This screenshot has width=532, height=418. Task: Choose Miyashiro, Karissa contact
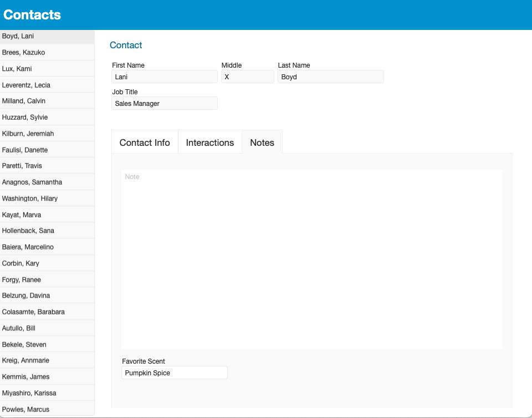point(47,392)
